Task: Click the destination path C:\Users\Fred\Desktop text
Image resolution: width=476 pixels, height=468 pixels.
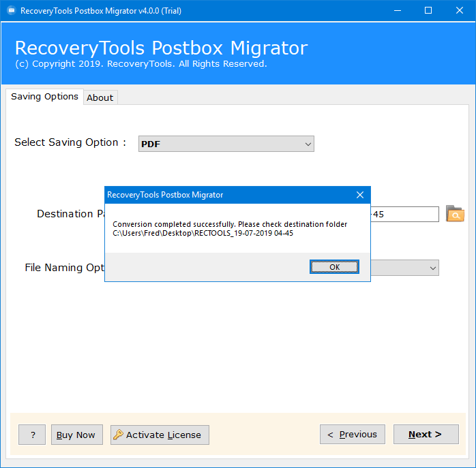Action: (x=203, y=233)
